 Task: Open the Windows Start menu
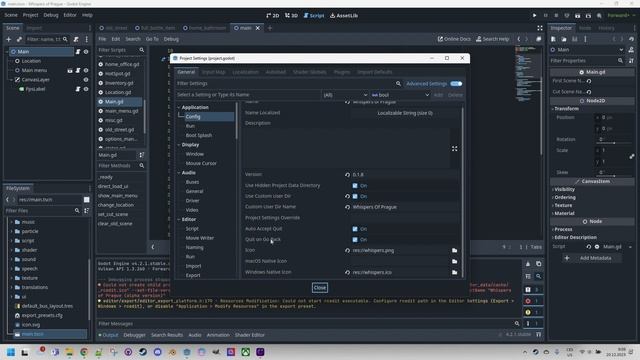(11, 352)
